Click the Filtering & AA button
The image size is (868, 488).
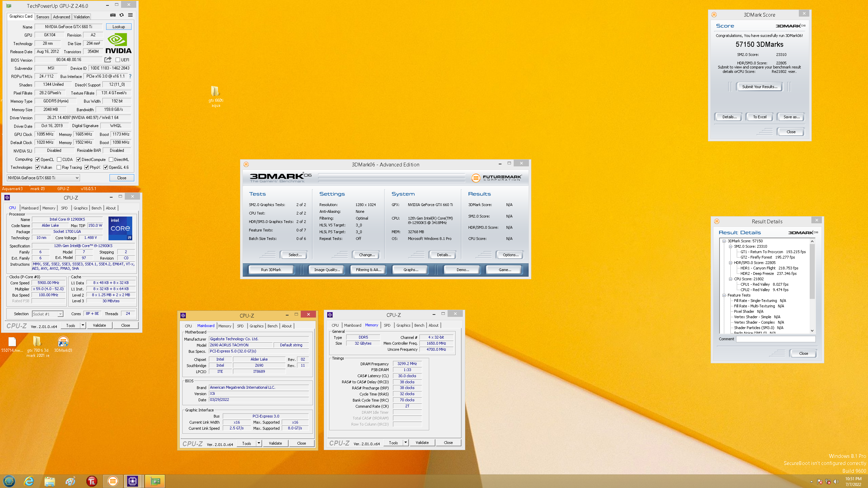coord(369,270)
